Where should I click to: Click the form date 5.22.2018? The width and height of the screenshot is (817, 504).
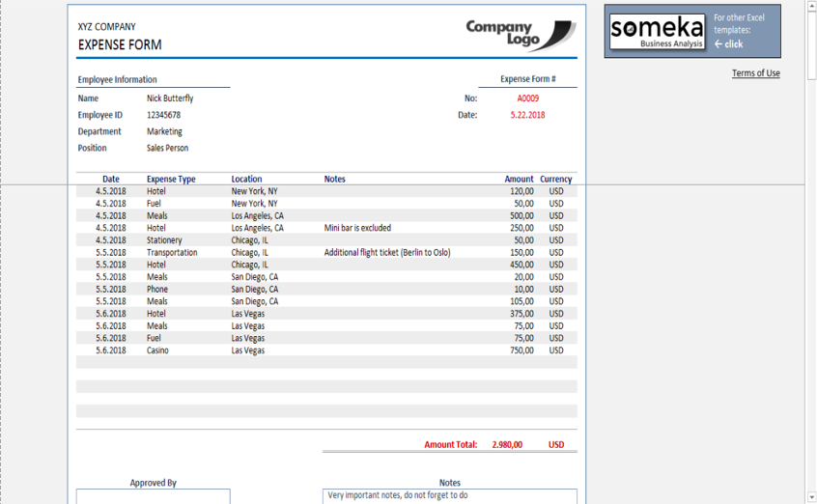click(527, 115)
